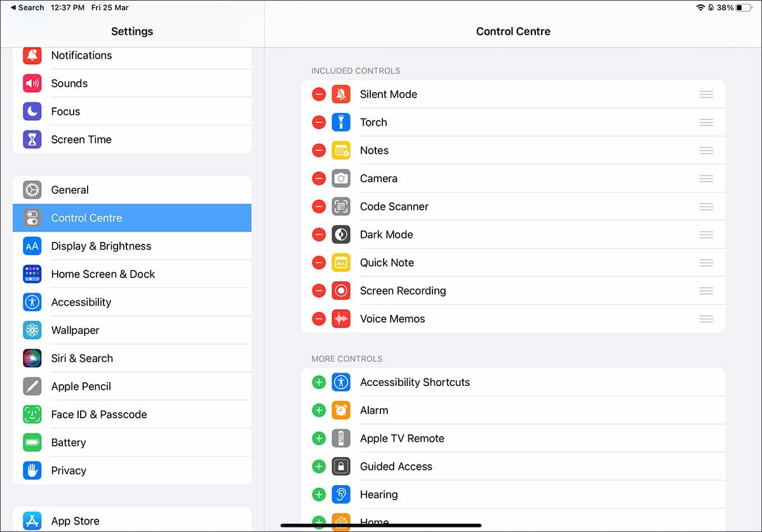Remove Notes from included controls

(318, 150)
